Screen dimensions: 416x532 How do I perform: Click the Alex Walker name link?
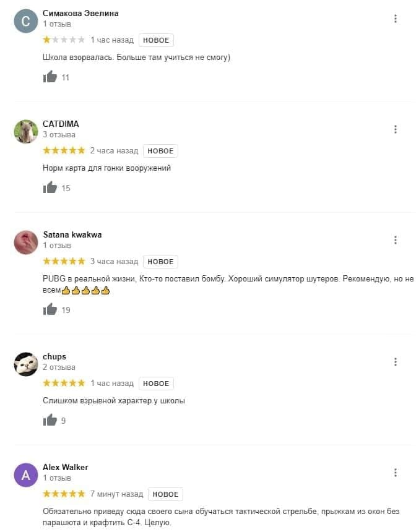tap(65, 467)
